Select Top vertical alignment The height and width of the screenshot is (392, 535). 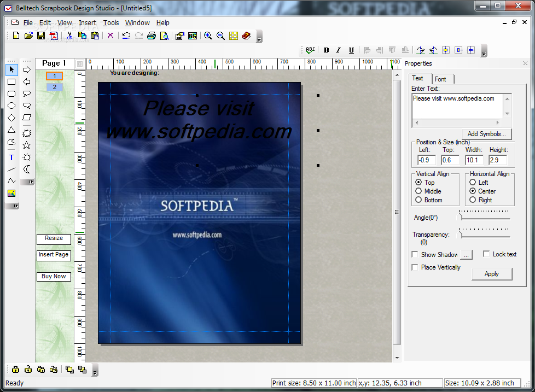(418, 183)
